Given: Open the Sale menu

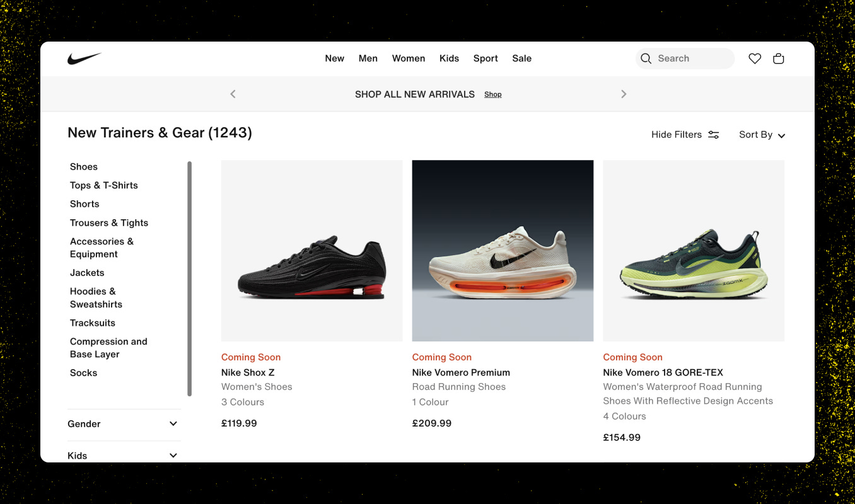Looking at the screenshot, I should (522, 59).
